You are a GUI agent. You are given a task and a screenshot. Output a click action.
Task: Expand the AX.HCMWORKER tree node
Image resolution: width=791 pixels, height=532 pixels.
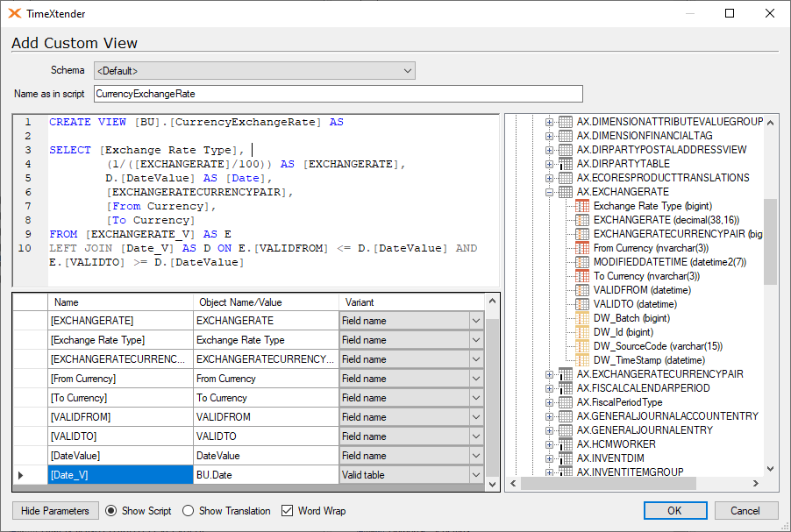(549, 444)
